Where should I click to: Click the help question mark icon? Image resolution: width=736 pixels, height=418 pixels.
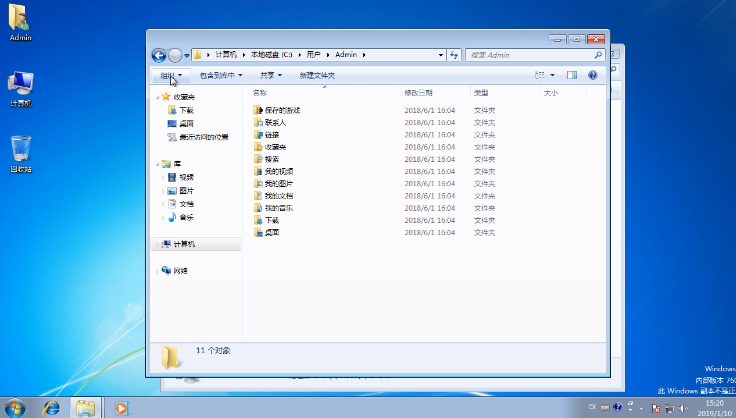[x=593, y=75]
